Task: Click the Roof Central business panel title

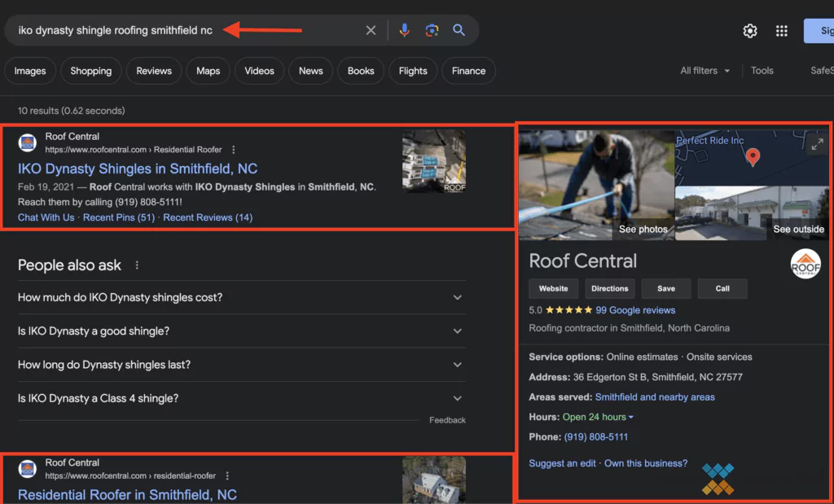Action: [x=582, y=261]
